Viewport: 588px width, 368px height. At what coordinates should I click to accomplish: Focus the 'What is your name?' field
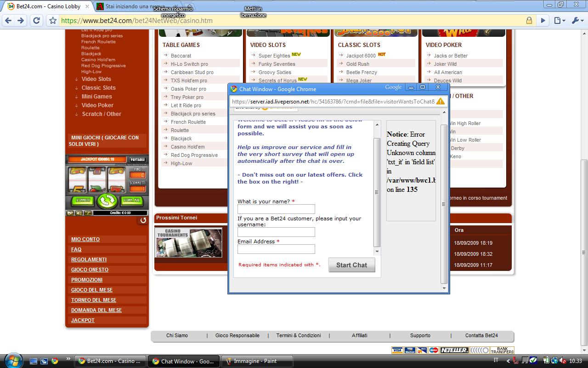point(276,209)
